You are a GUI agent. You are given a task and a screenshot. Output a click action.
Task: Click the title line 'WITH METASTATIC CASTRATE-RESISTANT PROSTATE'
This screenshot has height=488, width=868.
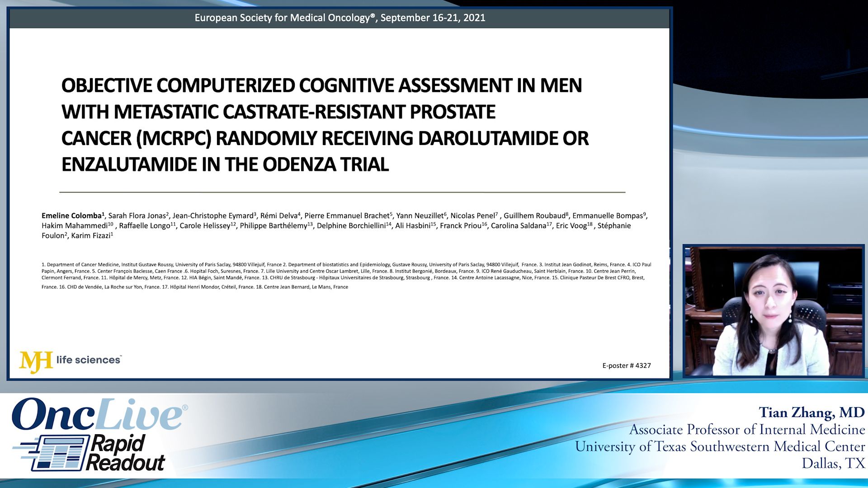click(278, 112)
